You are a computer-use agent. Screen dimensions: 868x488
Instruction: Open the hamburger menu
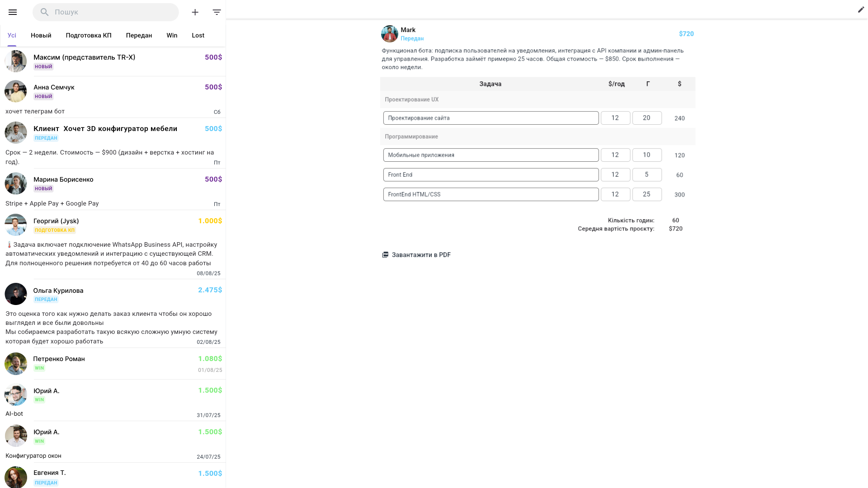pos(12,12)
